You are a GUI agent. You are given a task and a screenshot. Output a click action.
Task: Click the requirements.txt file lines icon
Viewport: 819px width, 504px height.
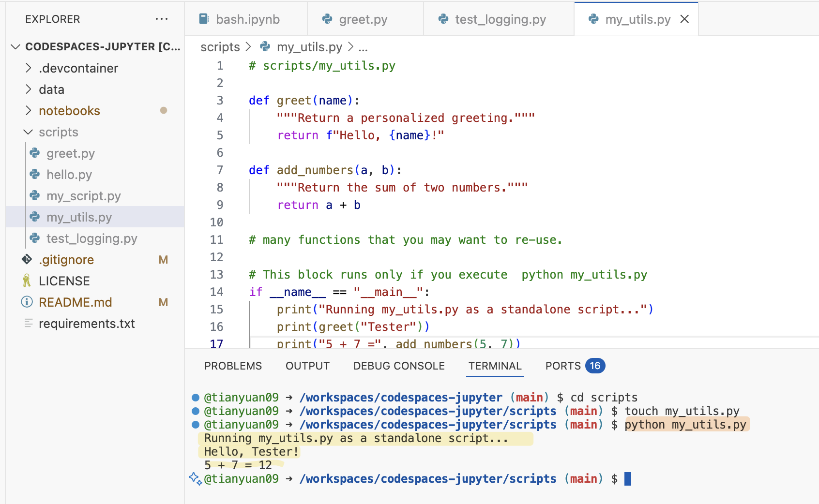tap(29, 323)
